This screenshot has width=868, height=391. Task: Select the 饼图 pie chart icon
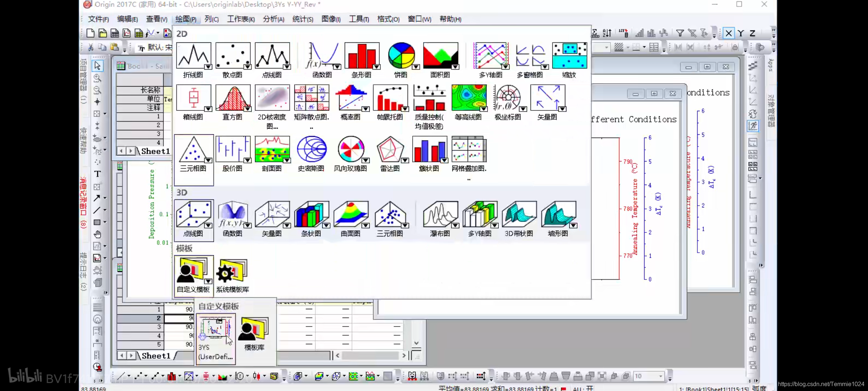pyautogui.click(x=401, y=55)
